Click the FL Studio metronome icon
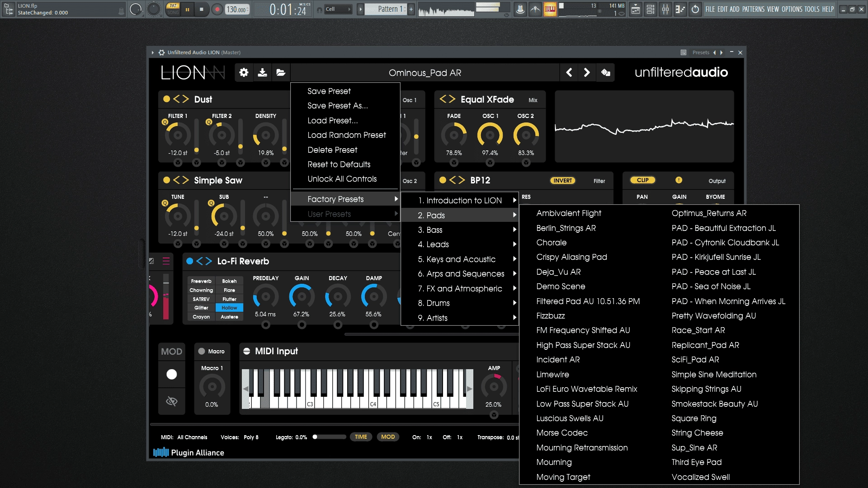 [520, 9]
